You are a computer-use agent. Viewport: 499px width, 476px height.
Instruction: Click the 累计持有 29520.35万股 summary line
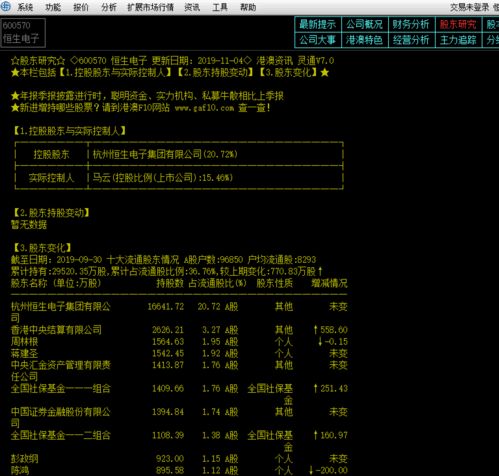pos(167,271)
